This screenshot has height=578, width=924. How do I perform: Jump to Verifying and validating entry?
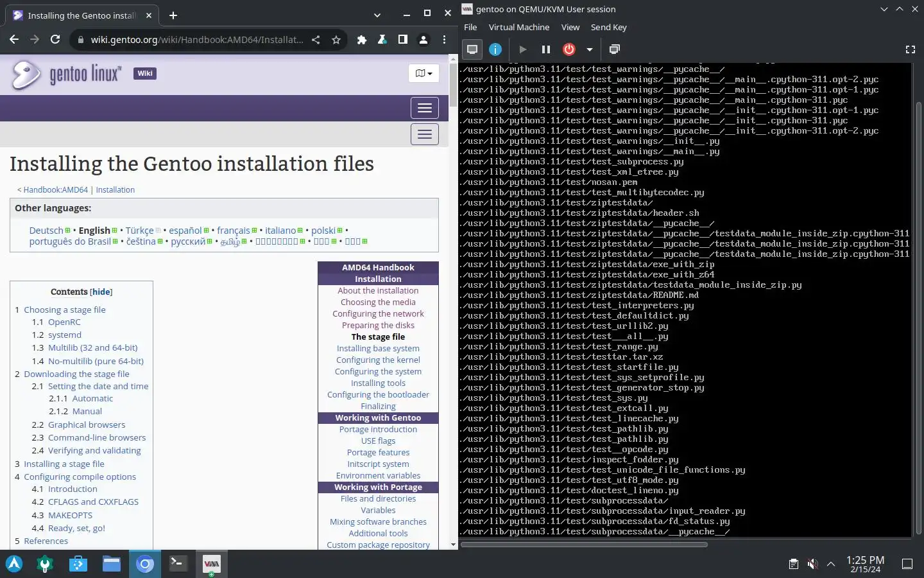click(x=94, y=451)
